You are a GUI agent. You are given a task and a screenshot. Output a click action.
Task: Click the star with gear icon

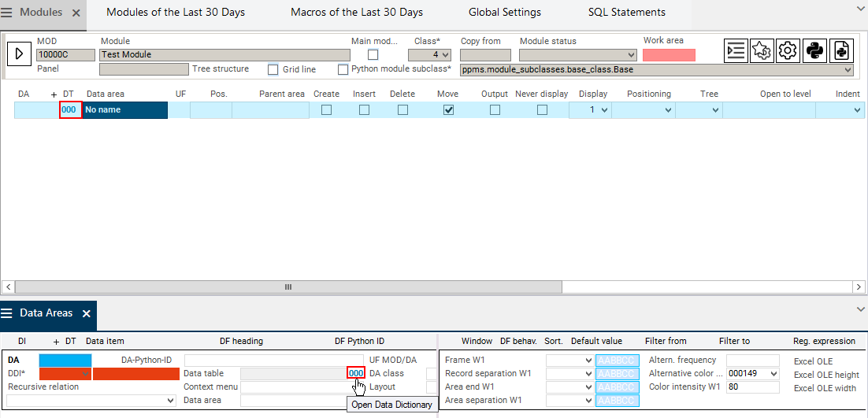[762, 51]
